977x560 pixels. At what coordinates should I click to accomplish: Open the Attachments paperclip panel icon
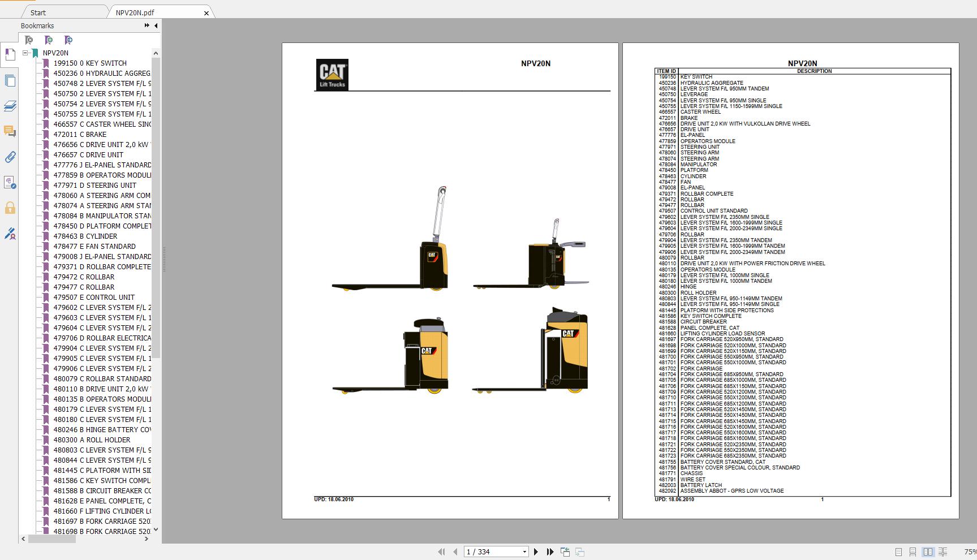[10, 157]
